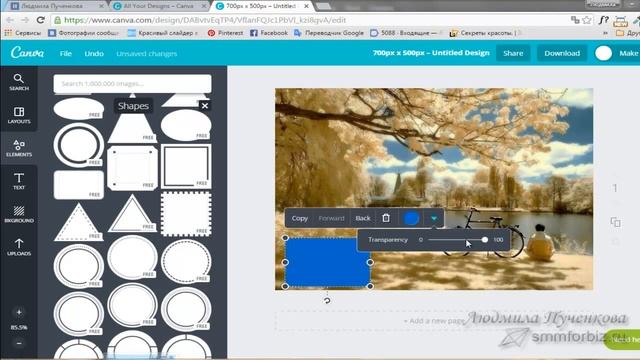Click Forward in the shape toolbar

coord(331,218)
